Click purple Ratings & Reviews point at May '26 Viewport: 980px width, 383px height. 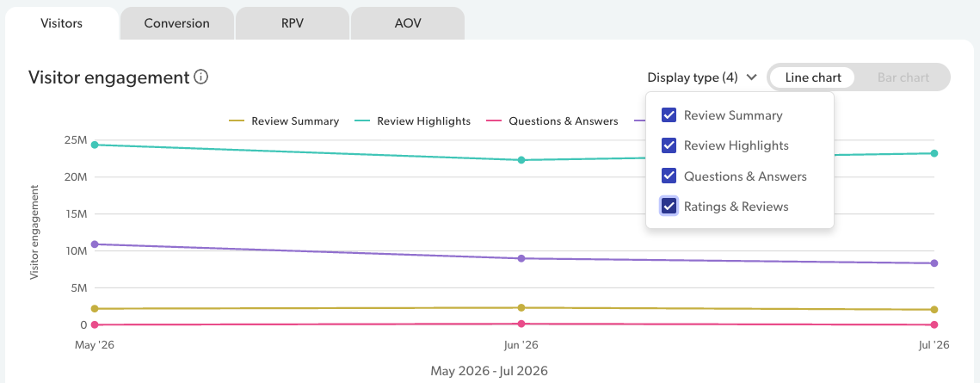point(95,244)
